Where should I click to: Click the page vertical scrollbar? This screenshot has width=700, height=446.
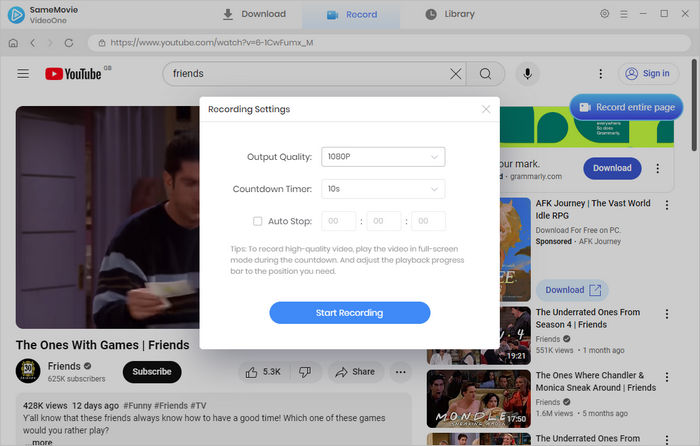point(694,105)
